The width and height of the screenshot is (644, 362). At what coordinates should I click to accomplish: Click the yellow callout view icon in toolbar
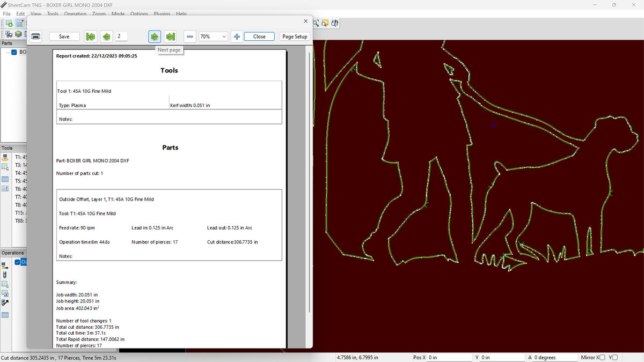click(x=325, y=23)
